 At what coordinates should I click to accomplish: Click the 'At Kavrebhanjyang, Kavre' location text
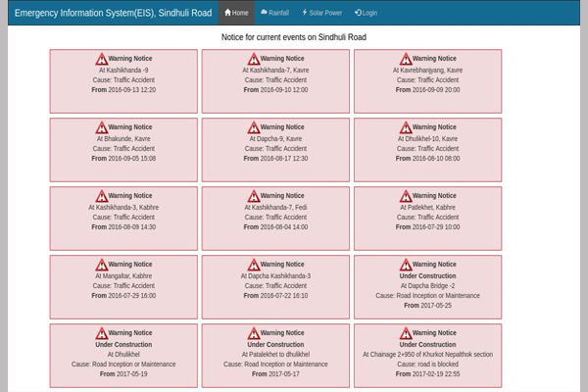pyautogui.click(x=427, y=71)
